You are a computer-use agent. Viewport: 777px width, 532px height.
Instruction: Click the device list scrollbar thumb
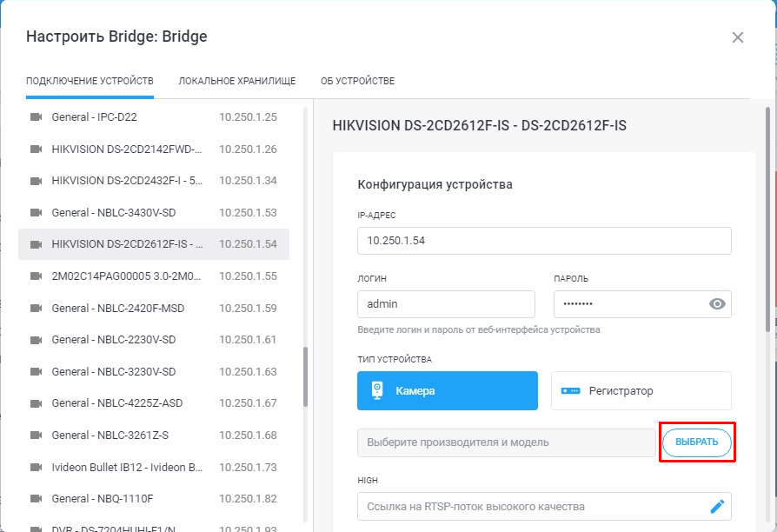[306, 376]
